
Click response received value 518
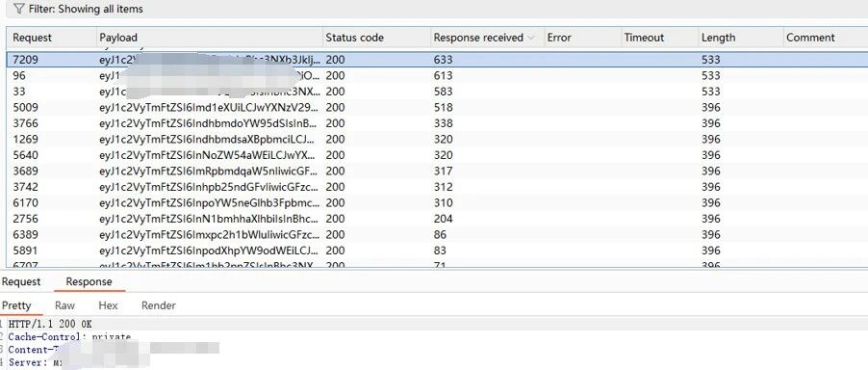point(443,108)
